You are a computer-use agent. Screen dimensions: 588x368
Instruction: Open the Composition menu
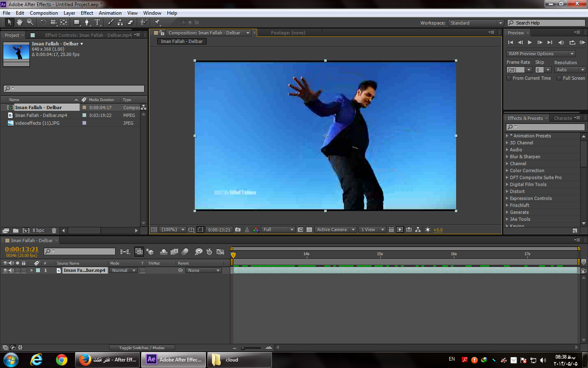pyautogui.click(x=44, y=13)
